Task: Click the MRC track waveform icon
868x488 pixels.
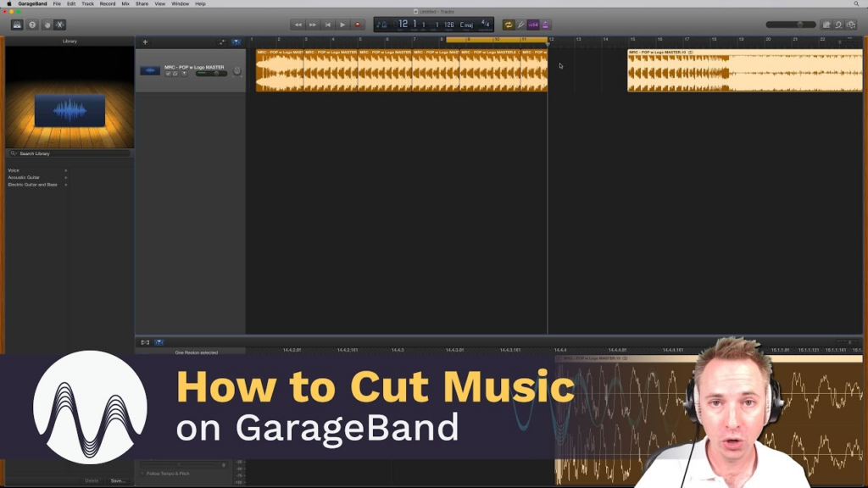Action: 150,71
